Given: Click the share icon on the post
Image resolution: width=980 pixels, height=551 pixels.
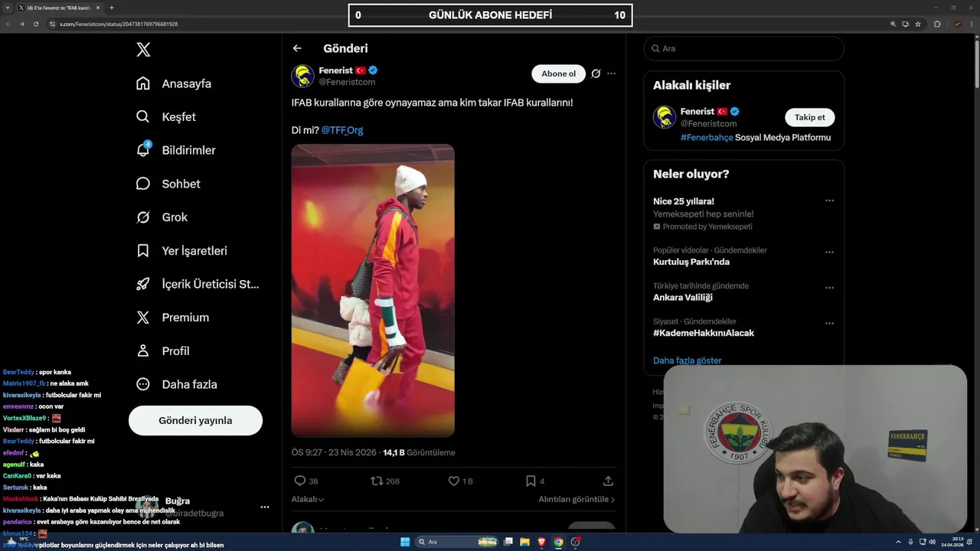Looking at the screenshot, I should click(x=608, y=481).
